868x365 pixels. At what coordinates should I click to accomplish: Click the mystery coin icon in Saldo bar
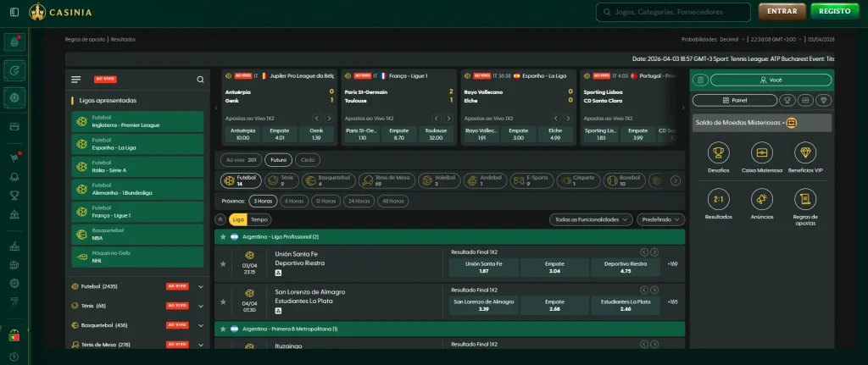click(x=791, y=123)
